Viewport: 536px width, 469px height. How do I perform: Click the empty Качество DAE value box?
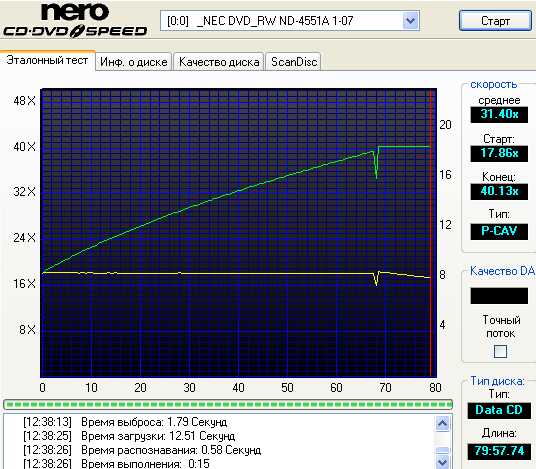click(499, 296)
